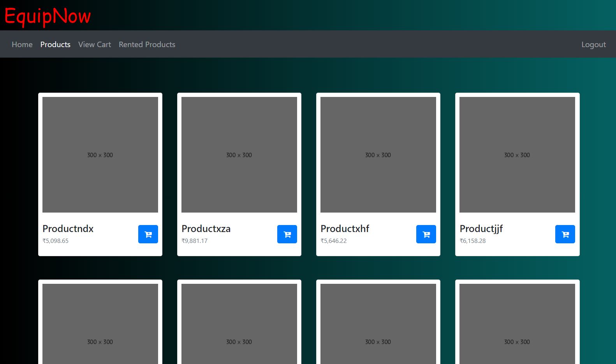Add Productndx to cart using cart icon

(148, 234)
